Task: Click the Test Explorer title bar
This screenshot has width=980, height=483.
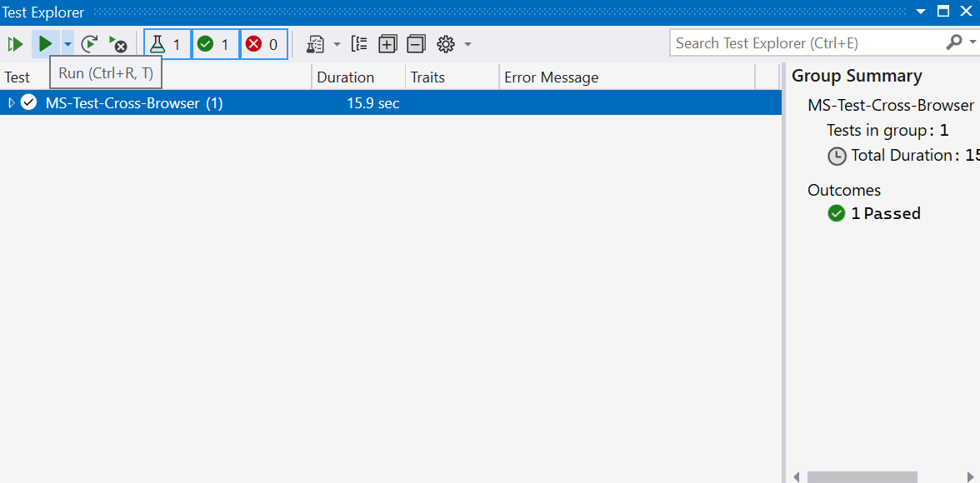Action: (x=42, y=12)
